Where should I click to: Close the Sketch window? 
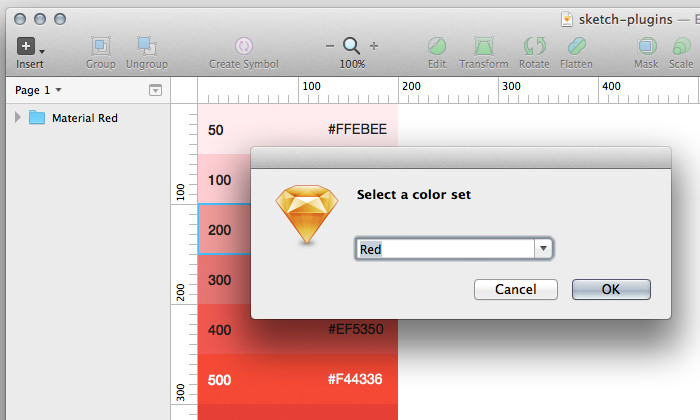point(20,19)
